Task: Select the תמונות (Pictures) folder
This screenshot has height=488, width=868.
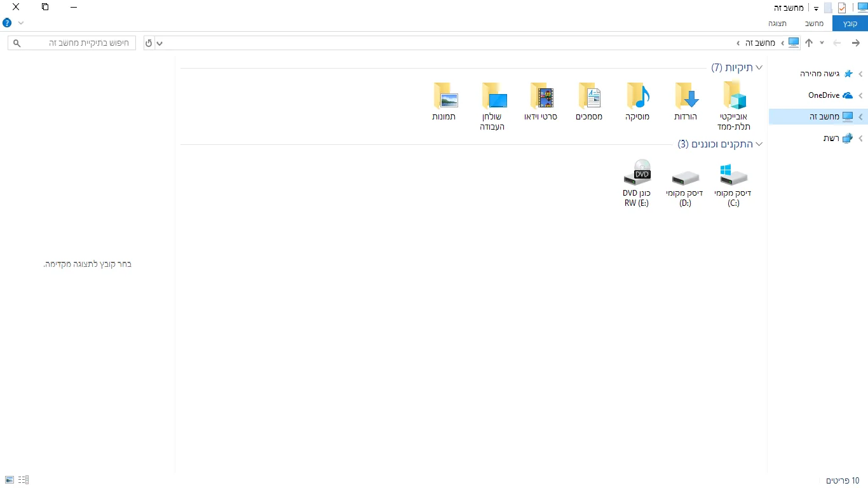Action: tap(444, 102)
